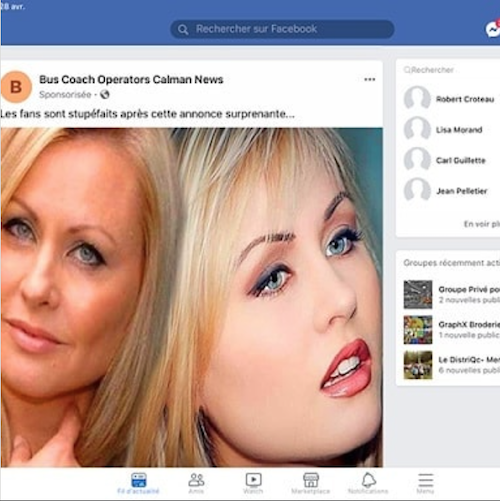Expand contacts with En voir plus

point(482,224)
